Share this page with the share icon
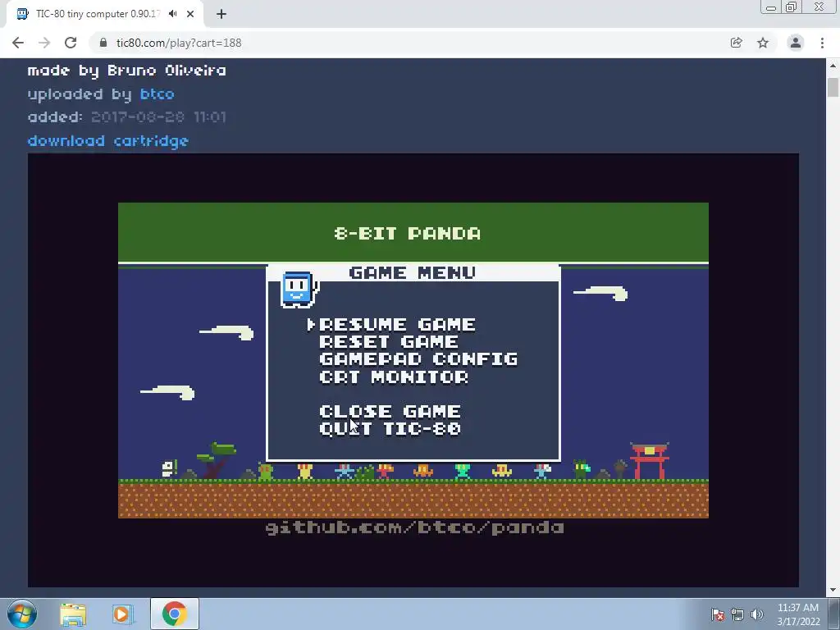Viewport: 840px width, 630px height. tap(736, 43)
